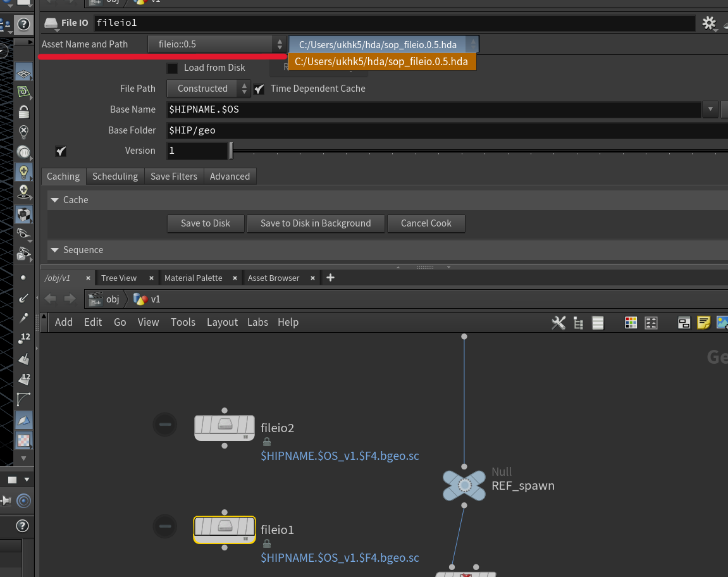The height and width of the screenshot is (577, 728).
Task: Open the Save Filters tab
Action: click(x=174, y=177)
